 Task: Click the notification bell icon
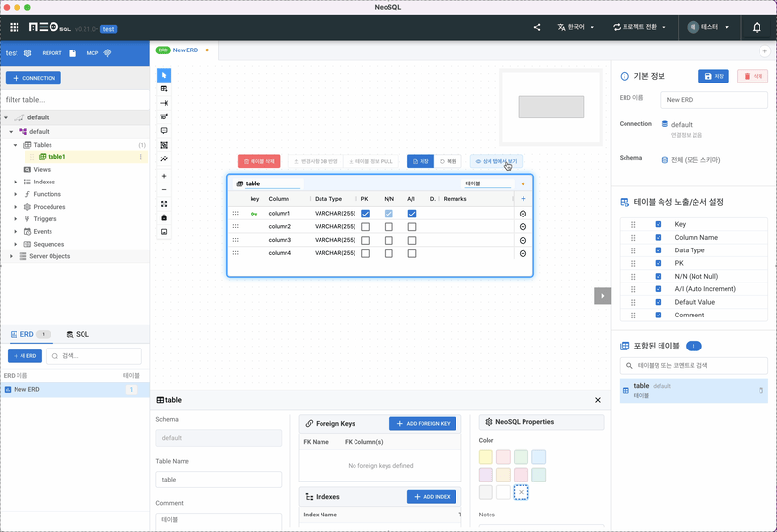point(757,27)
